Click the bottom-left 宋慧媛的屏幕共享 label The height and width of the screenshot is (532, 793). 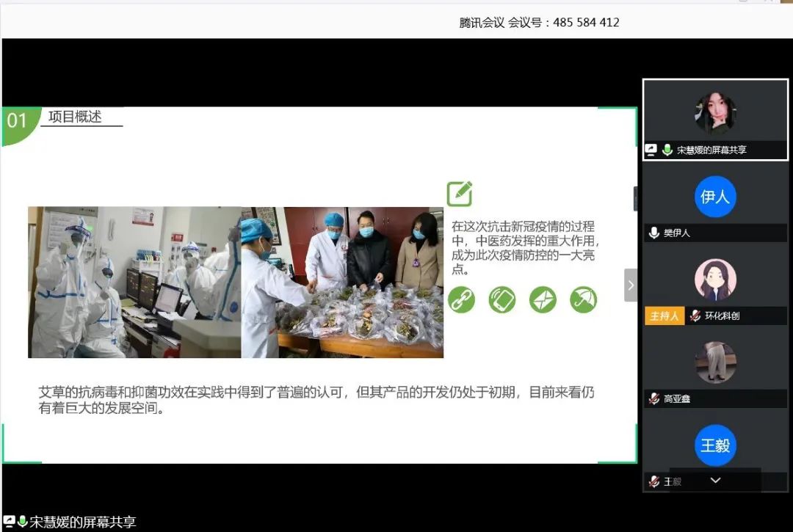point(83,522)
